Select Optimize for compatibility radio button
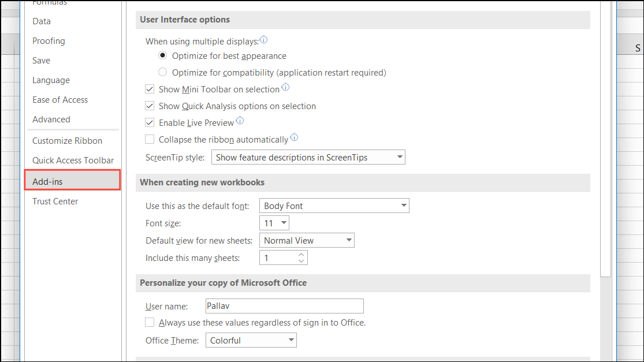Viewport: 644px width, 362px height. point(163,73)
